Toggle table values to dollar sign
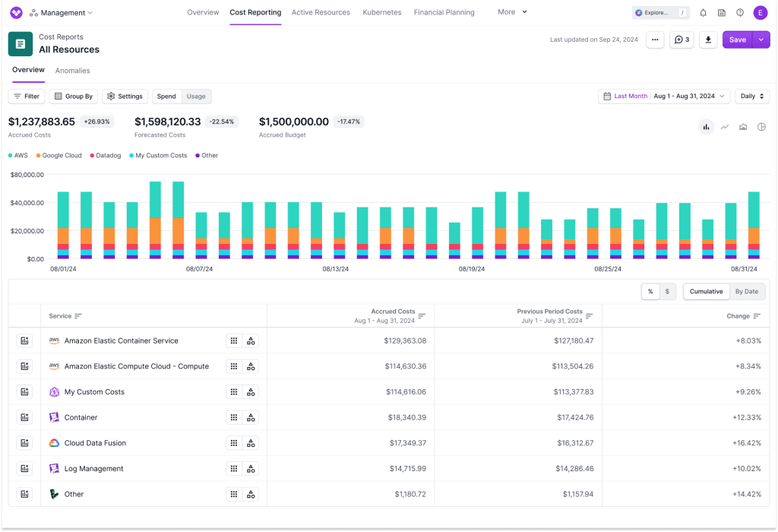 [x=667, y=292]
